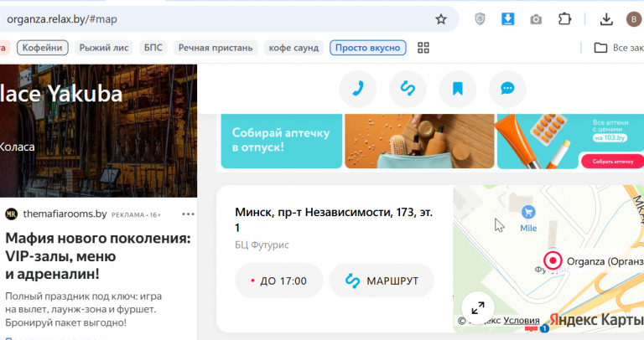Viewport: 644px width, 340px height.
Task: Open the Рыжий лис bookmark
Action: (x=103, y=48)
